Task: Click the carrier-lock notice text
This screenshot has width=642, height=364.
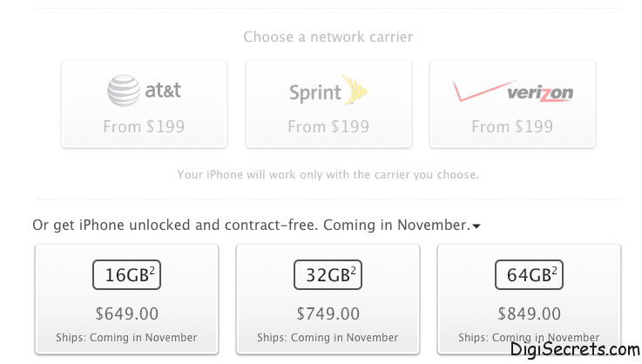Action: pyautogui.click(x=328, y=175)
